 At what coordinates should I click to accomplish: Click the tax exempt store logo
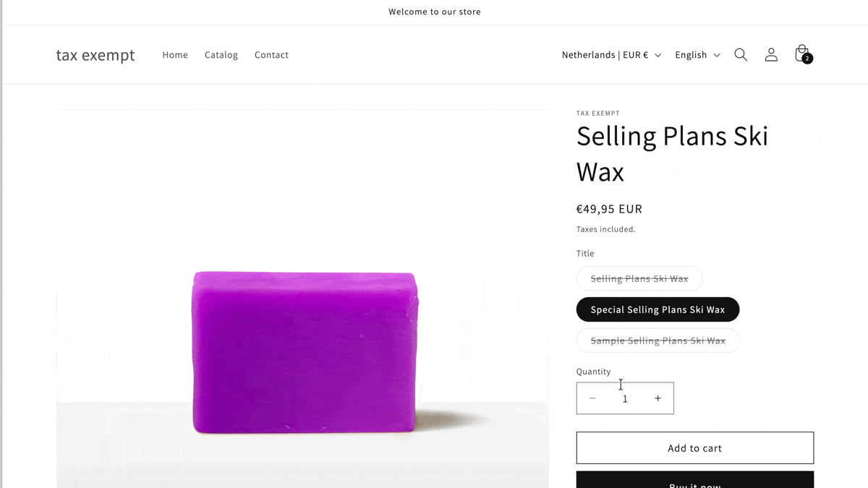pyautogui.click(x=95, y=55)
